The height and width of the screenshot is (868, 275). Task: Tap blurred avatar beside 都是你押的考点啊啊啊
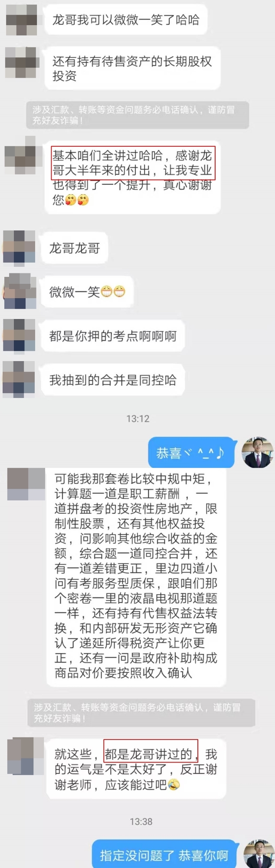(x=19, y=335)
